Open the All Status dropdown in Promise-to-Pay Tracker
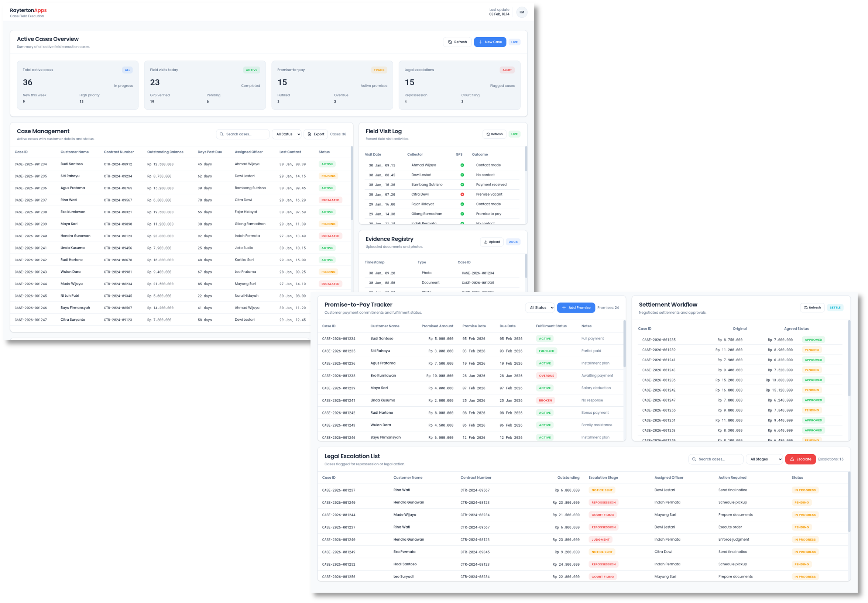Screen dimensions: 868x603 click(540, 307)
